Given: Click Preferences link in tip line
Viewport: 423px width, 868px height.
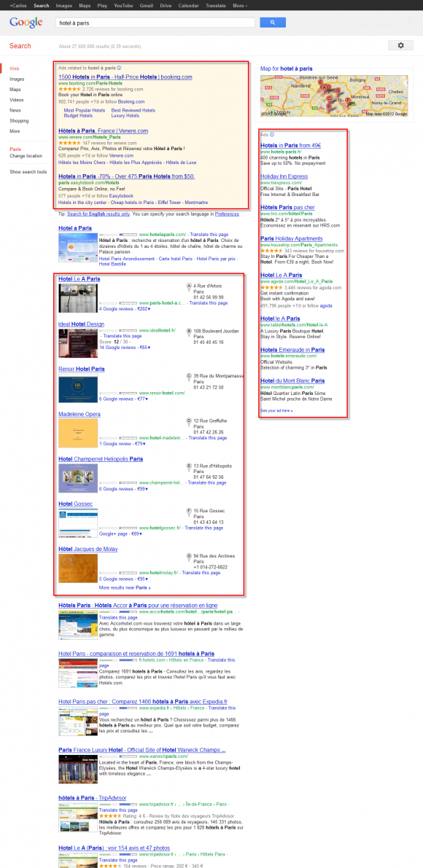Looking at the screenshot, I should 227,214.
